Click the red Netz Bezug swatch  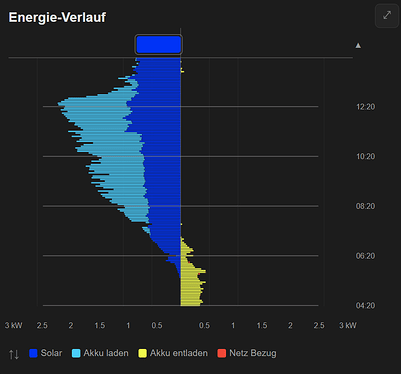point(221,353)
